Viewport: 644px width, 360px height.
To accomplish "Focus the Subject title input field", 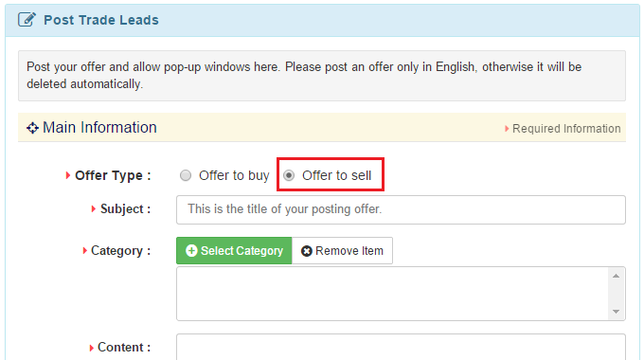I will pos(401,209).
